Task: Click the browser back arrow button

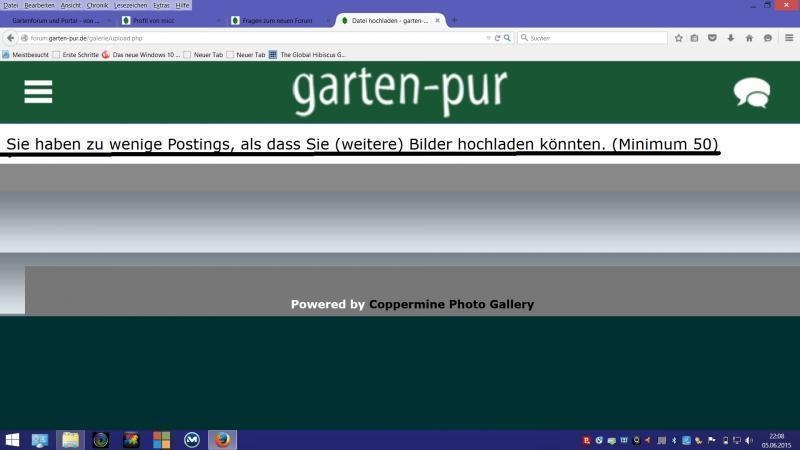Action: tap(11, 38)
